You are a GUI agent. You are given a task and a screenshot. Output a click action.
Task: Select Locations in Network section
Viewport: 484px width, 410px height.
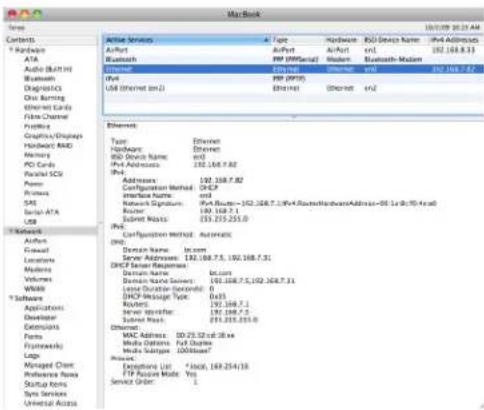[x=39, y=260]
